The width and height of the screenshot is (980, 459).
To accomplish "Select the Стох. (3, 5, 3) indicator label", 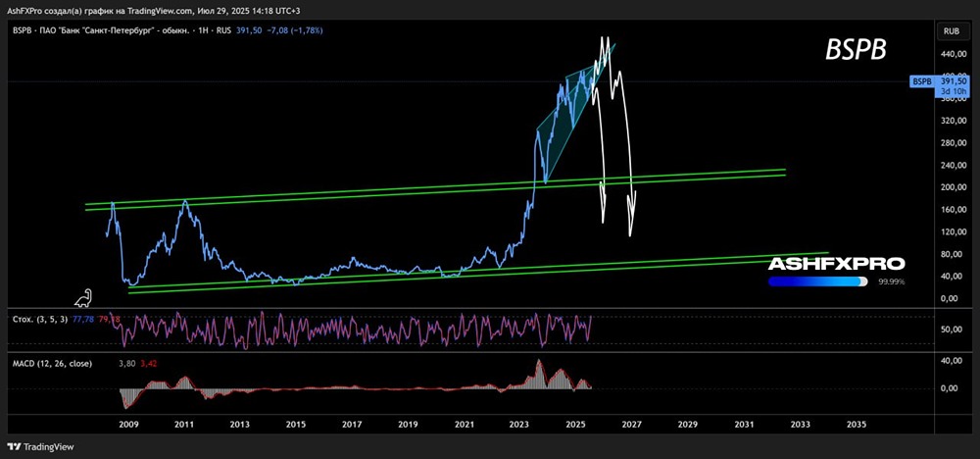I will point(39,319).
